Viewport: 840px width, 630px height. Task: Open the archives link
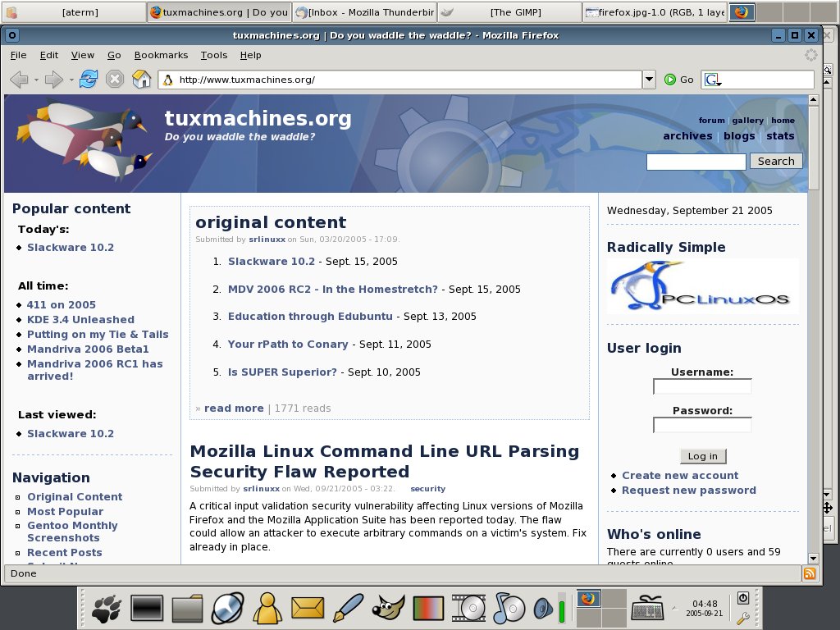688,136
